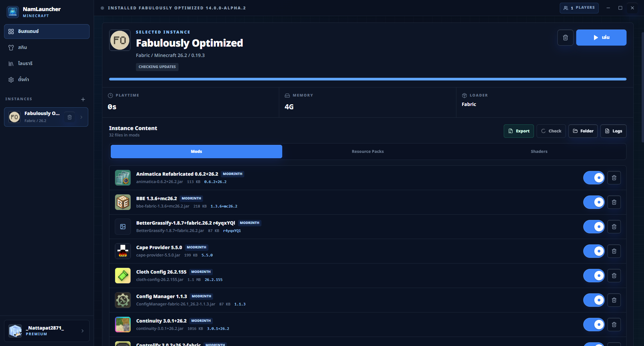This screenshot has height=346, width=644.
Task: Disable the Animatica Refabricated mod toggle
Action: [594, 178]
